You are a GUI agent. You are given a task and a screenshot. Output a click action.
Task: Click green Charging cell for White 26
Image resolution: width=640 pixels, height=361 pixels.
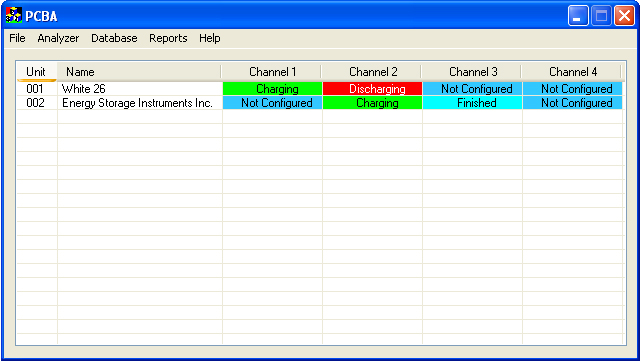[x=272, y=89]
